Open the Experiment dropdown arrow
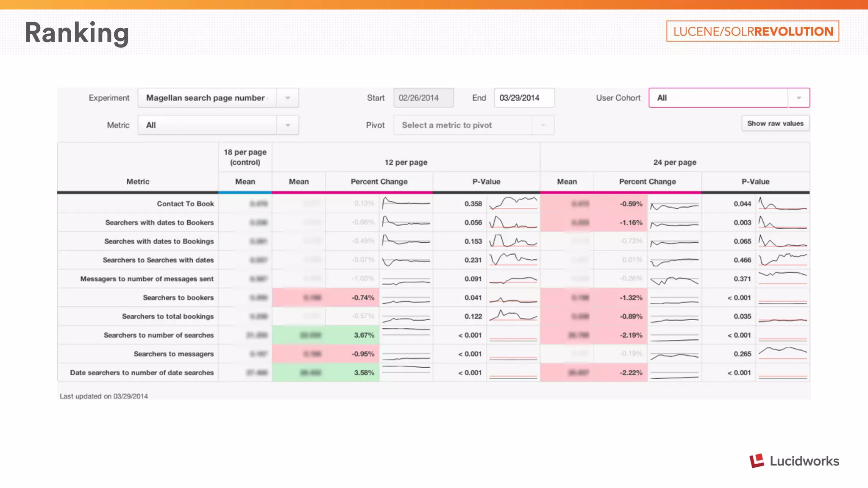 [x=288, y=98]
